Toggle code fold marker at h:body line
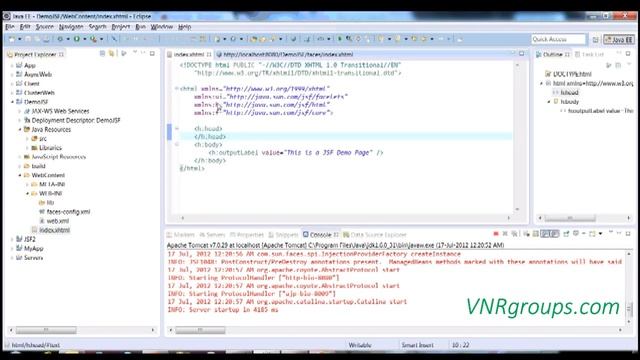Image resolution: width=640 pixels, height=360 pixels. [x=177, y=144]
